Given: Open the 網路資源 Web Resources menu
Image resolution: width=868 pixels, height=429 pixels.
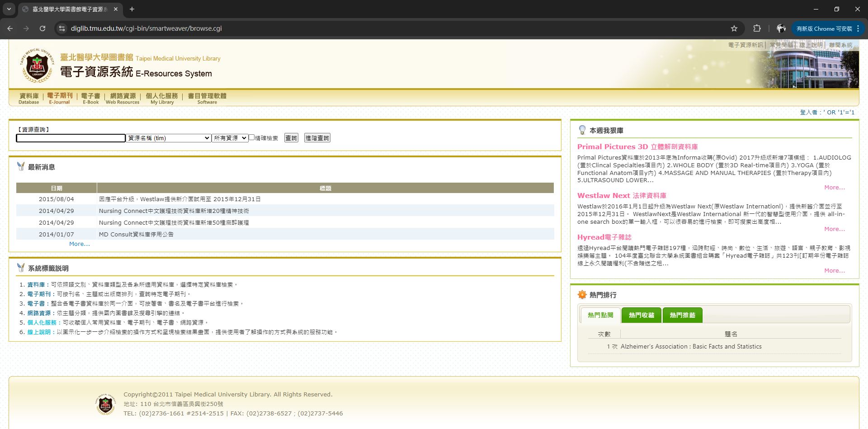Looking at the screenshot, I should tap(123, 98).
